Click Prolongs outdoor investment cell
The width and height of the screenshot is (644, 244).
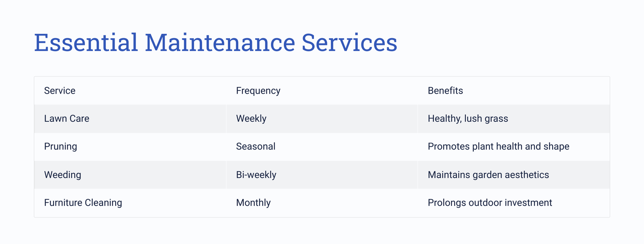coord(514,203)
